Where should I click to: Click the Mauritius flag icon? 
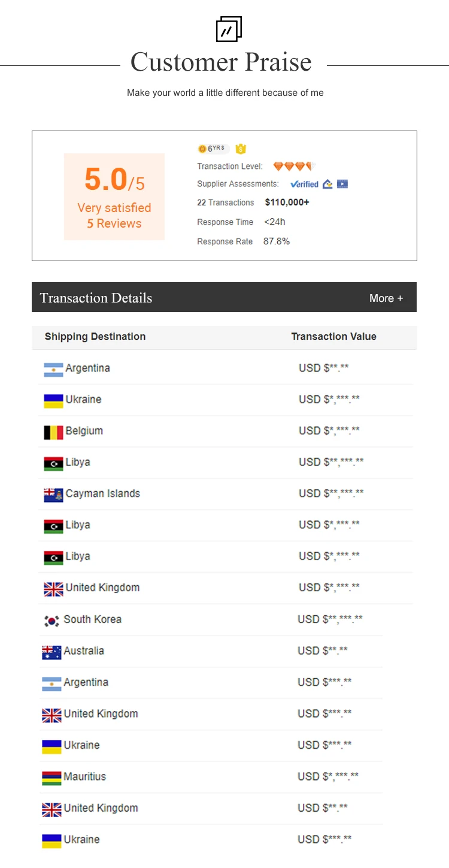tap(51, 778)
